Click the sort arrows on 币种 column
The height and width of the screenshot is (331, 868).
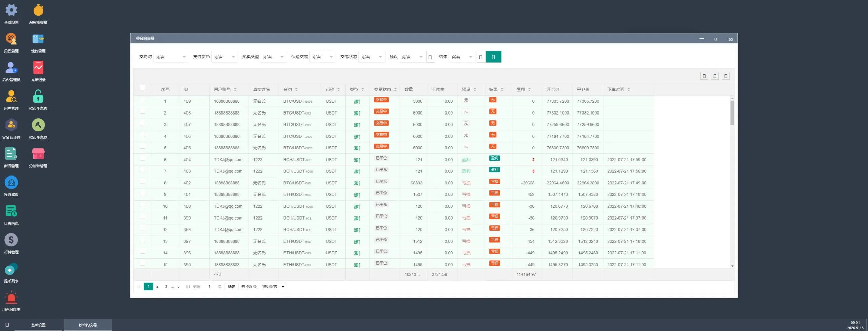338,89
